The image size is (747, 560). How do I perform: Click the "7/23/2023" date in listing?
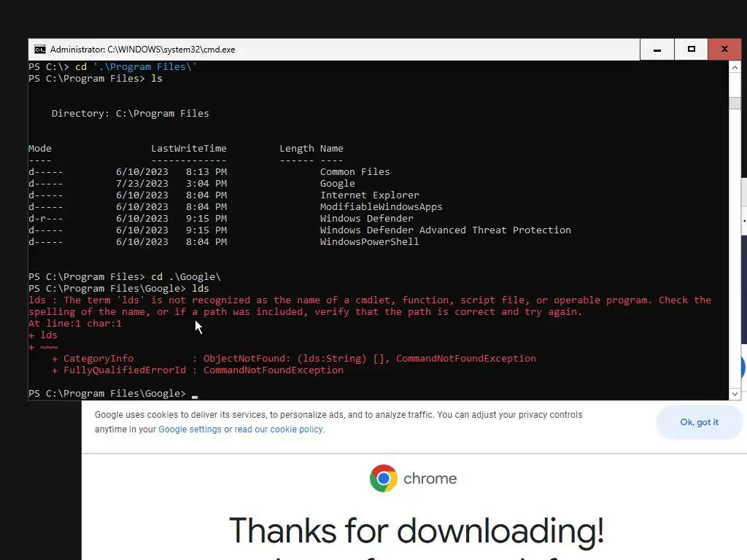tap(142, 183)
